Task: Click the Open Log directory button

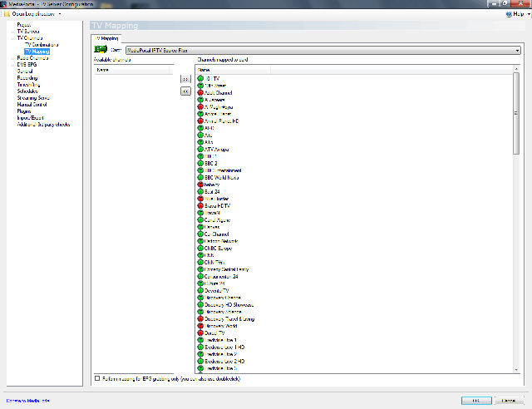Action: [33, 14]
